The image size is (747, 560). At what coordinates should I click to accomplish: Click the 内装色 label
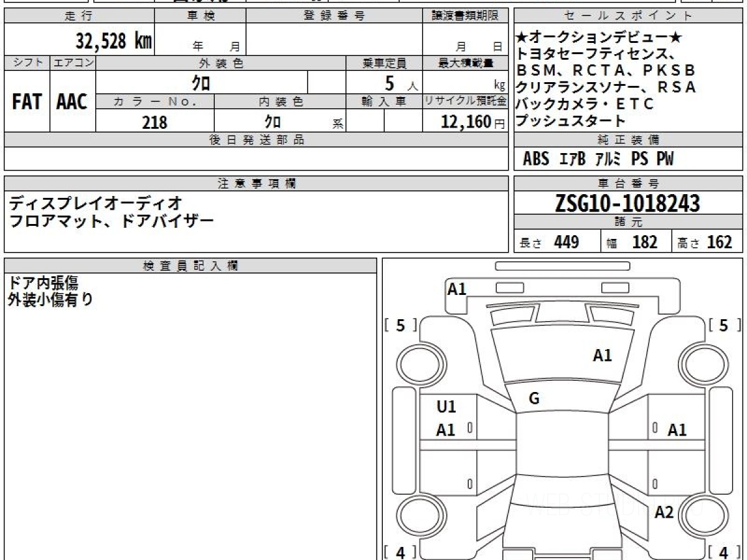tap(280, 102)
